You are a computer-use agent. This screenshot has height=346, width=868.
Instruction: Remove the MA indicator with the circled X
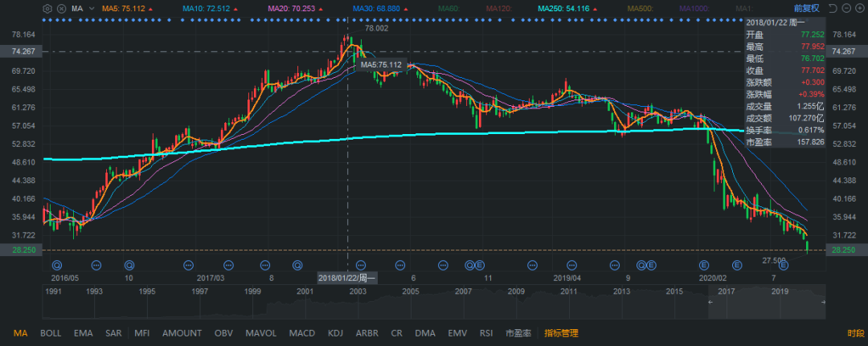(x=61, y=9)
